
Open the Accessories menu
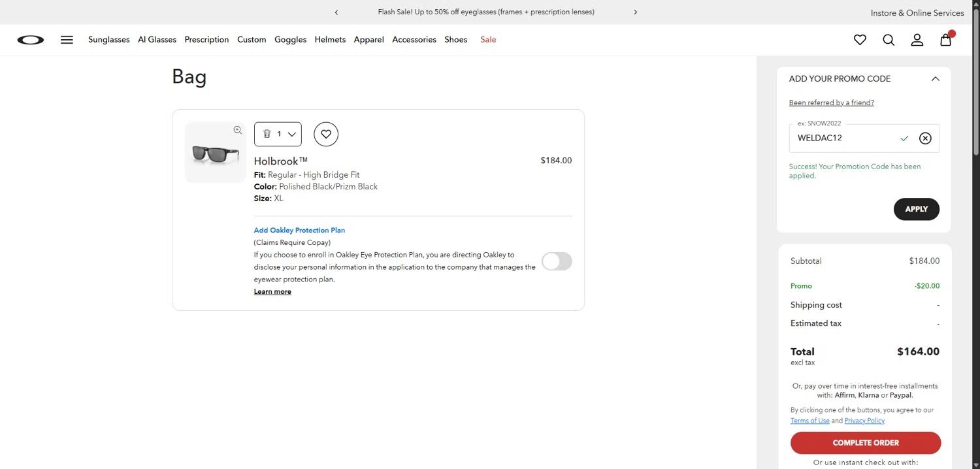click(x=414, y=40)
